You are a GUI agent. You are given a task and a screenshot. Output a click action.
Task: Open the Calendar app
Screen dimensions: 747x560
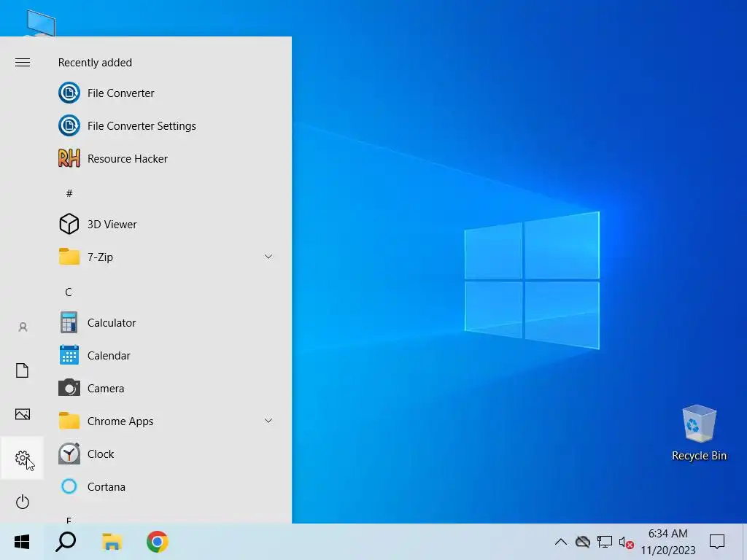pyautogui.click(x=166, y=356)
